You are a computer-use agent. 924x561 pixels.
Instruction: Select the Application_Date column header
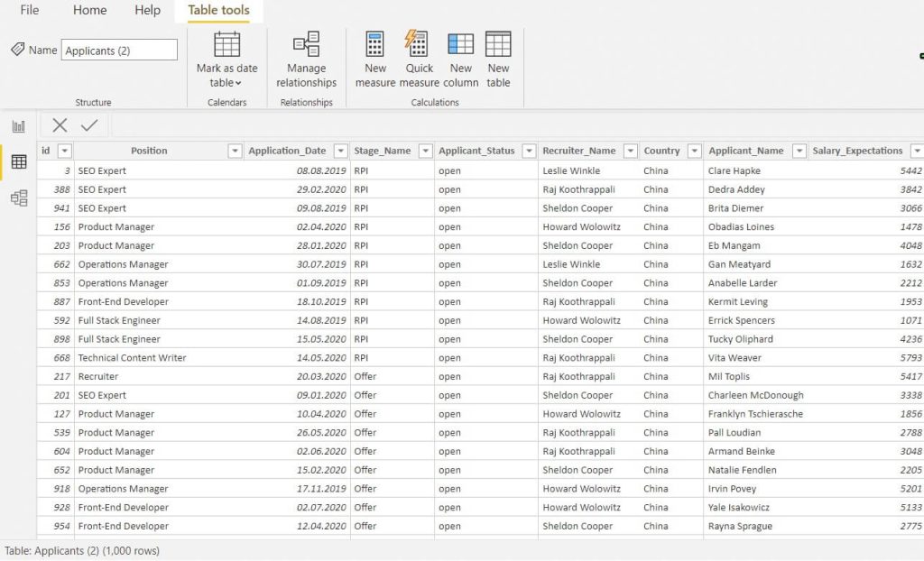pos(287,151)
